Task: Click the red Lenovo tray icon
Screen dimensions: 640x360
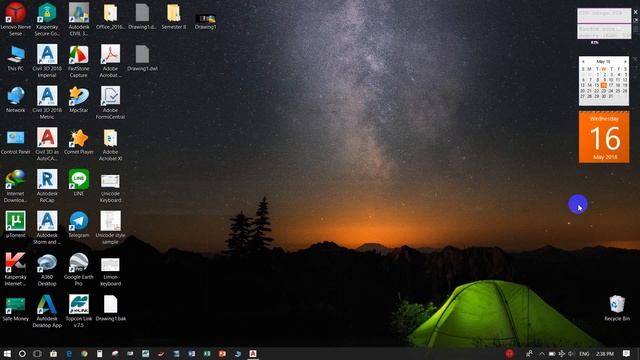Action: (509, 353)
